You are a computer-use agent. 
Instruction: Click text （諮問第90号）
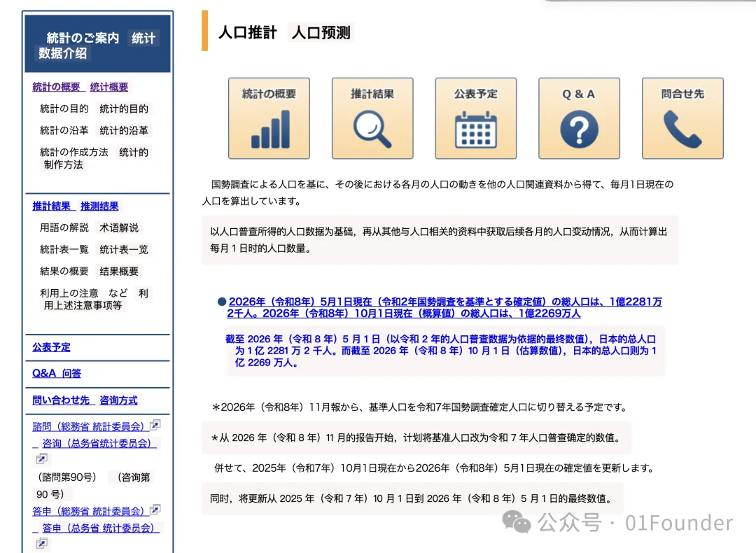[x=67, y=477]
